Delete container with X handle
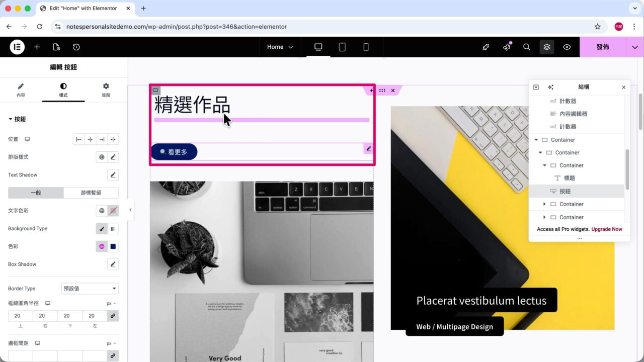This screenshot has height=362, width=644. (393, 90)
